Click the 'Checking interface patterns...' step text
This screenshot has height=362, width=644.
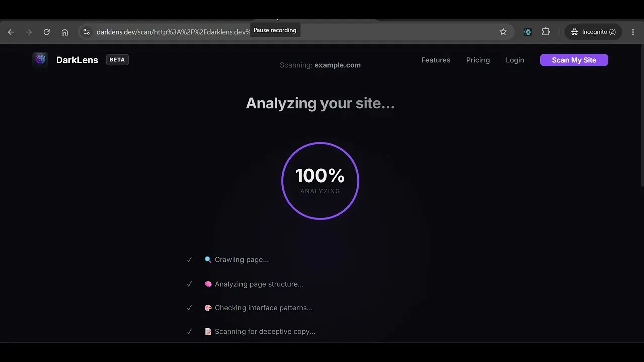tap(264, 308)
